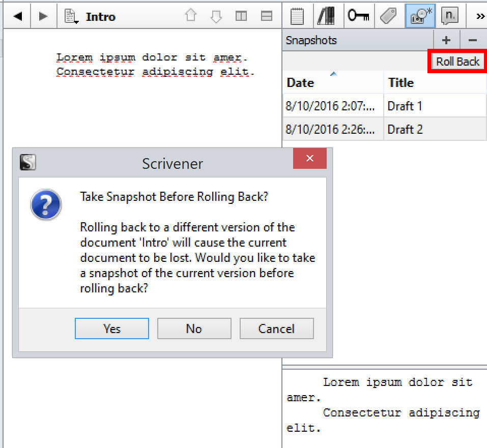This screenshot has height=448, width=487.
Task: Select the Draft 2 snapshot row
Action: pos(384,129)
